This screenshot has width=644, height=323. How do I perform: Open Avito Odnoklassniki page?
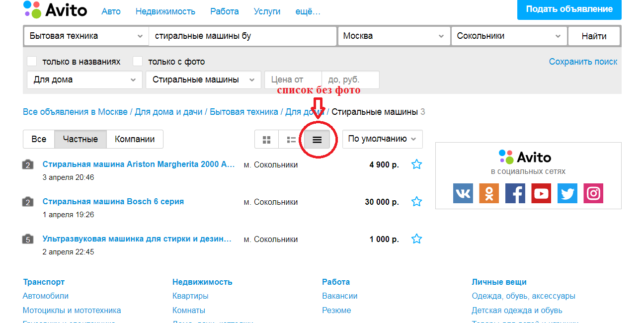click(489, 193)
